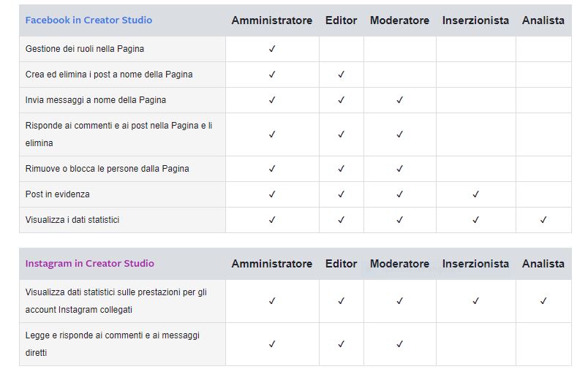Click Gestione dei ruoli nella Pagina row label
The height and width of the screenshot is (380, 588).
pyautogui.click(x=85, y=49)
